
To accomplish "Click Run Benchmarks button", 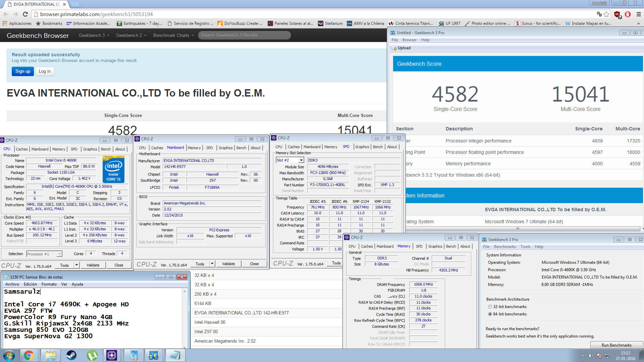I will pos(616,345).
